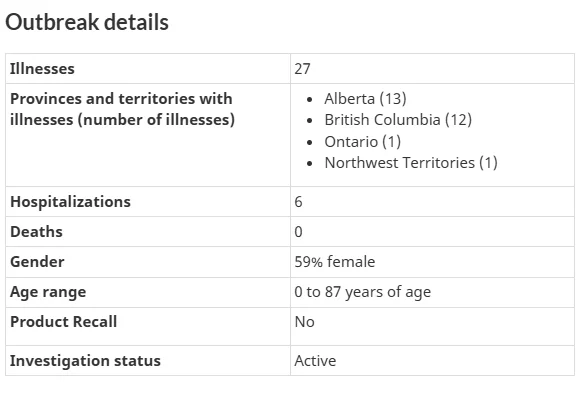Click the 59% female value
586x401 pixels.
tap(334, 262)
